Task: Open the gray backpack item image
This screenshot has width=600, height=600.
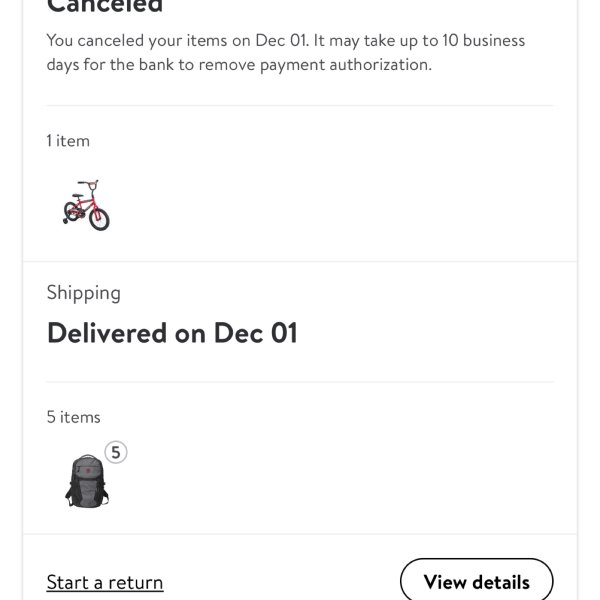Action: [x=87, y=481]
